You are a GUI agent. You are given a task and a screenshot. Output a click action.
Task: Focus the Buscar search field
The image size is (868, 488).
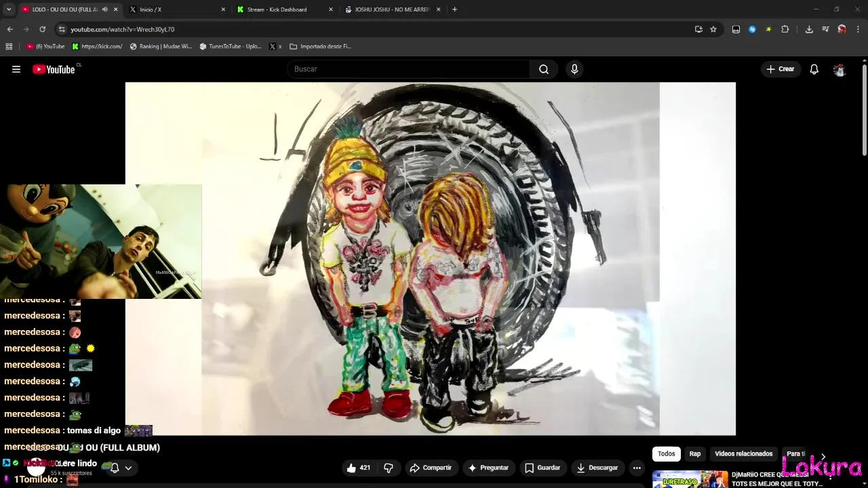click(409, 69)
